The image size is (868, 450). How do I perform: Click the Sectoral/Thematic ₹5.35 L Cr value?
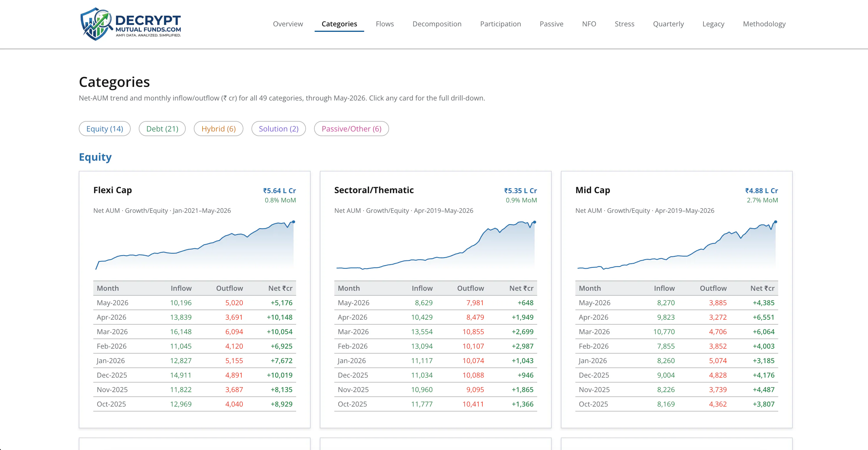(x=521, y=191)
